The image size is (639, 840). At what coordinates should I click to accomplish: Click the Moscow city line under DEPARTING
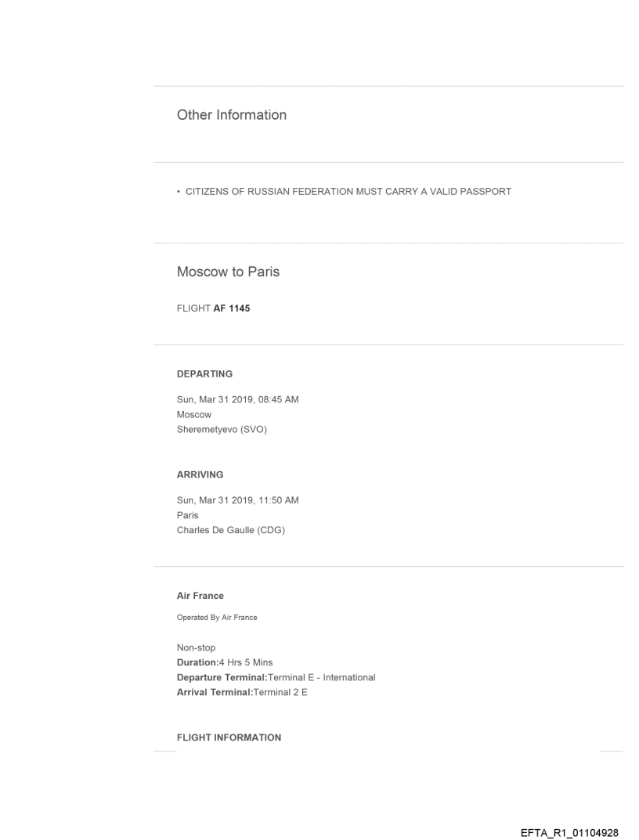(x=193, y=414)
